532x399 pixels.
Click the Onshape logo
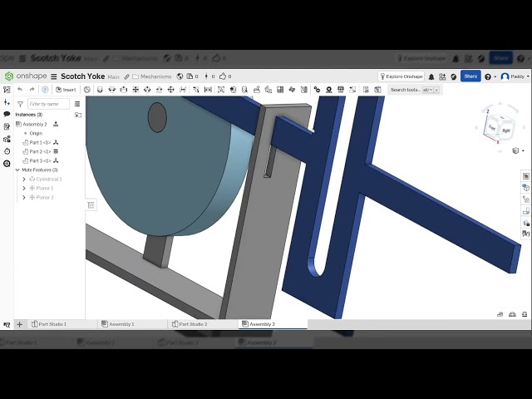(x=26, y=76)
